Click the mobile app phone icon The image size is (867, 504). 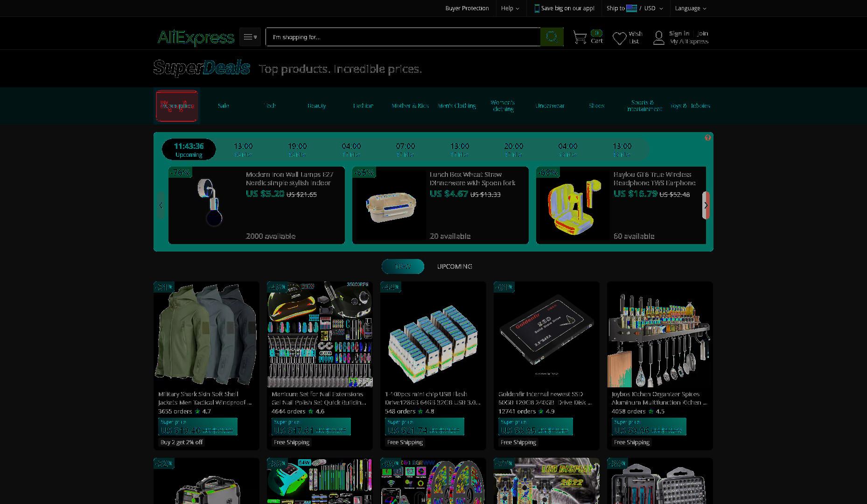[x=537, y=8]
